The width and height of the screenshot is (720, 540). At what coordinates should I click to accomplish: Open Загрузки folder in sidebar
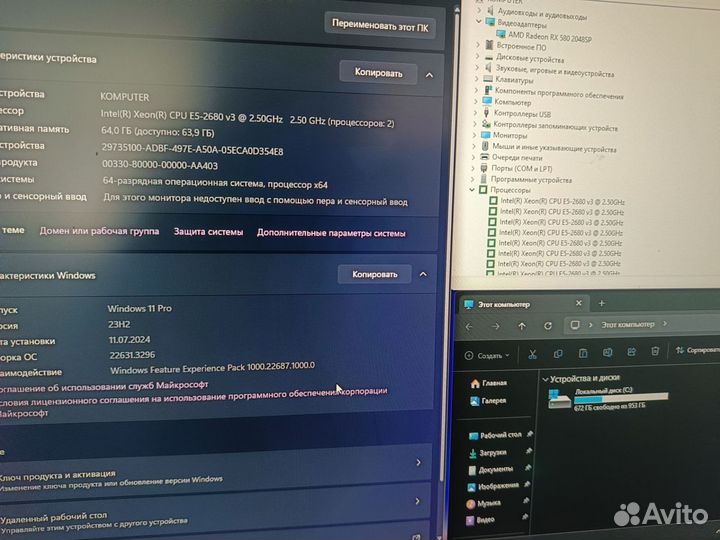(x=487, y=453)
